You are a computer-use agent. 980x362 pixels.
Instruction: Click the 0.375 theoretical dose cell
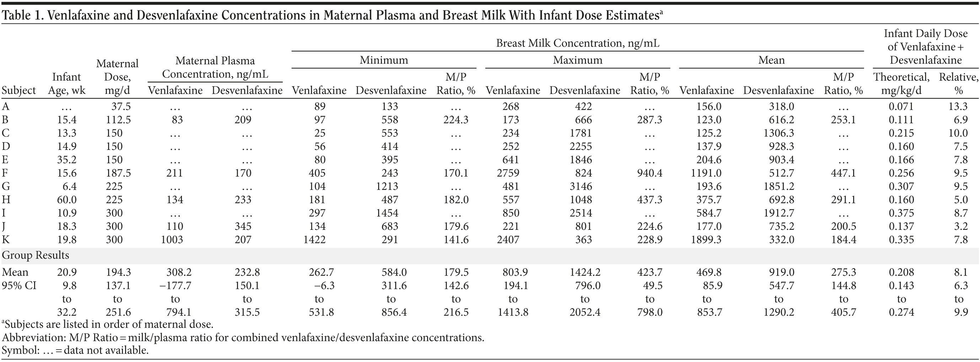(901, 213)
